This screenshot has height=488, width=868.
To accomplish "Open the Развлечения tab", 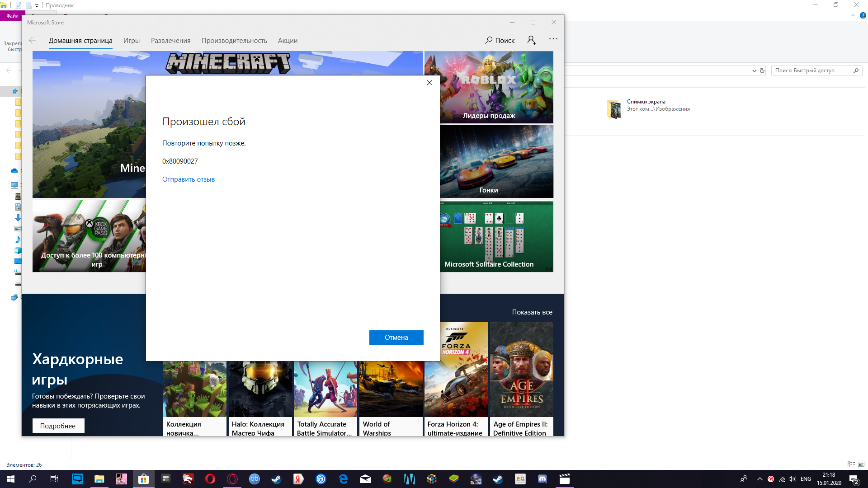I will click(x=170, y=41).
